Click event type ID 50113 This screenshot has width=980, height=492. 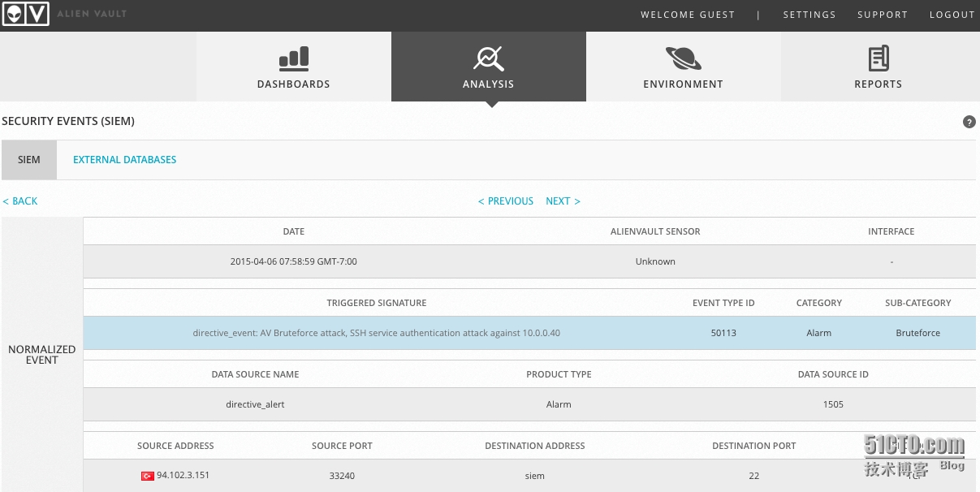(x=723, y=333)
